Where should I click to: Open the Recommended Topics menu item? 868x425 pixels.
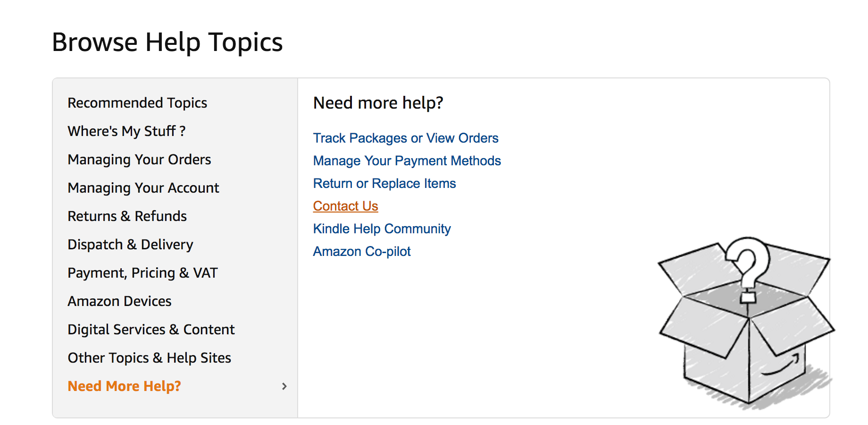137,103
